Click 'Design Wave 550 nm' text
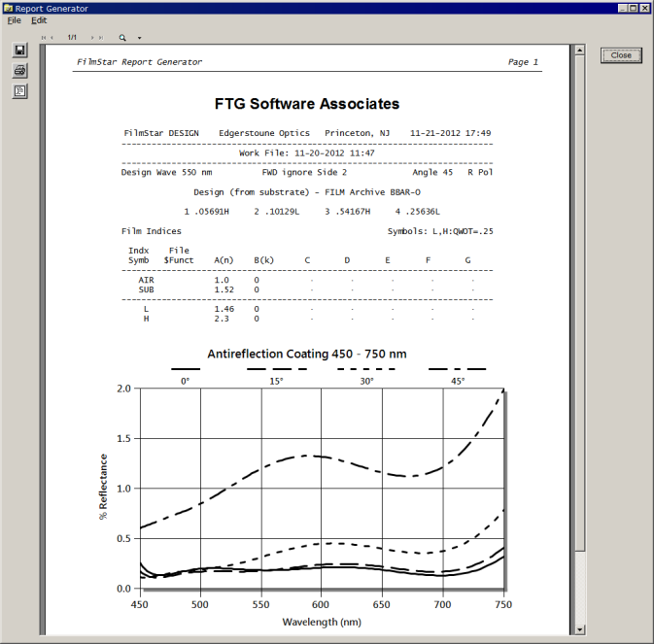Viewport: 654px width, 644px height. pyautogui.click(x=166, y=172)
